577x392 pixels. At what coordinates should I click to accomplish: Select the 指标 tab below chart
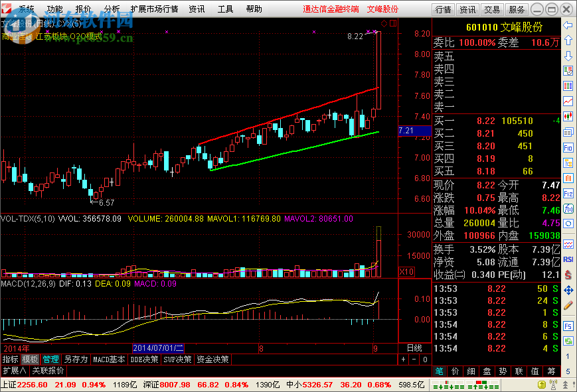click(x=10, y=359)
